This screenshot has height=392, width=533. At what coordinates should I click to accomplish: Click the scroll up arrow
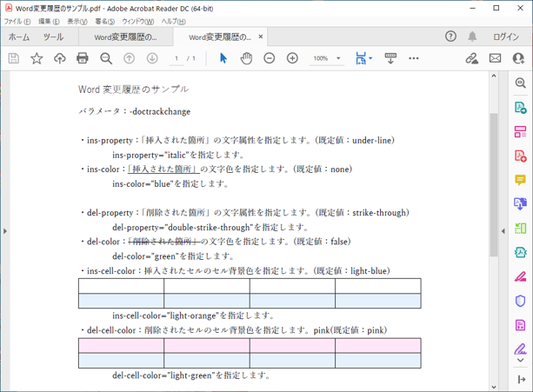click(x=494, y=76)
